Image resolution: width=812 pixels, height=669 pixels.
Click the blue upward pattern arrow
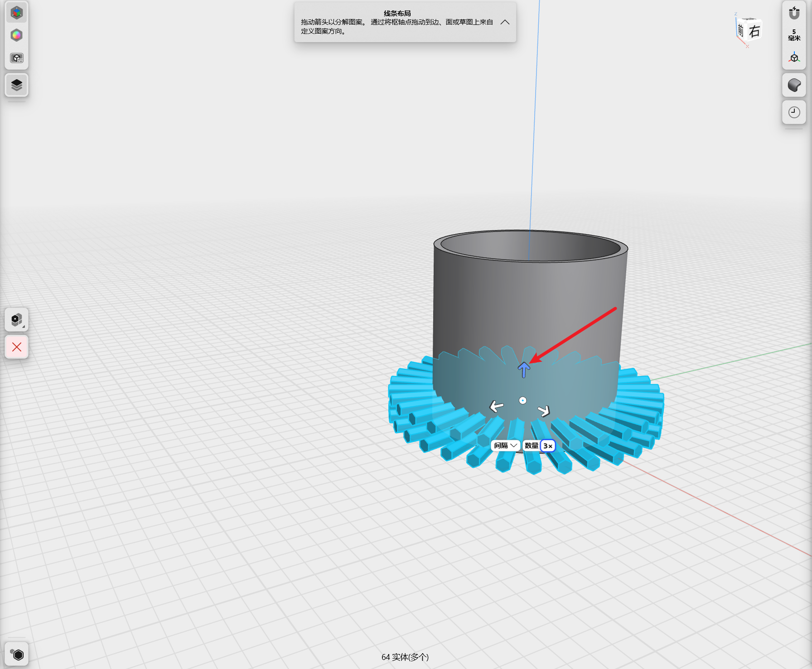[524, 370]
